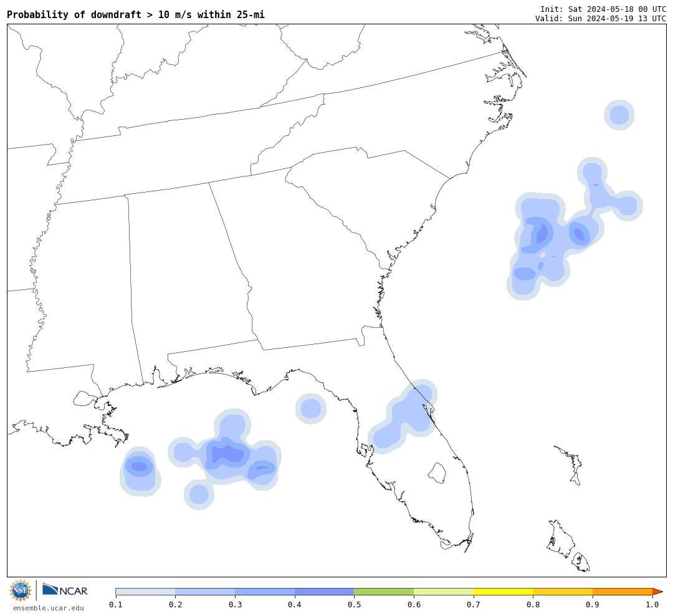The height and width of the screenshot is (616, 673).
Task: Click the 0.2–0.3 pale blue colorbar segment
Action: [205, 592]
